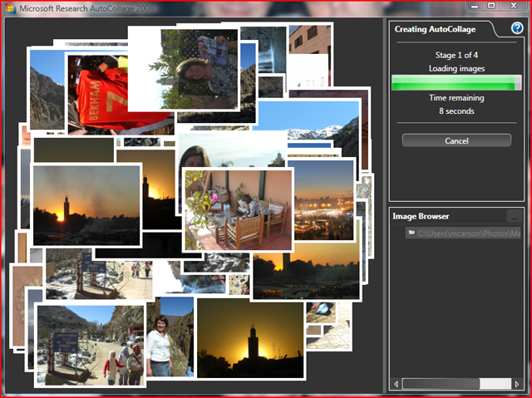The image size is (532, 398).
Task: Click the green loading progress bar
Action: pos(456,81)
